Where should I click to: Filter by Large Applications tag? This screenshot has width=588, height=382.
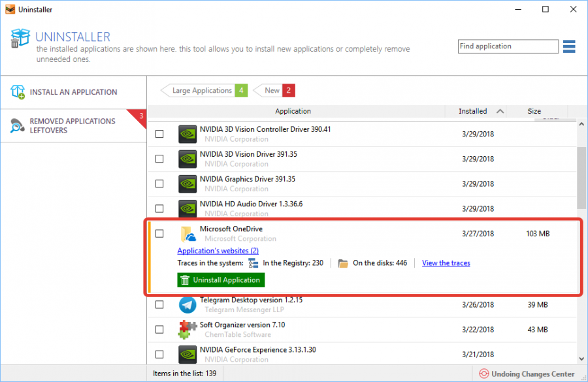tap(204, 90)
